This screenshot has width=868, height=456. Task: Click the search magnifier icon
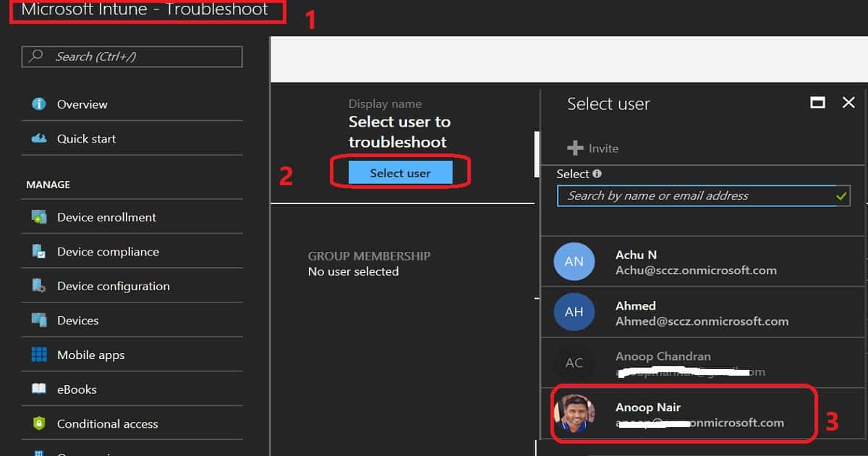coord(37,56)
